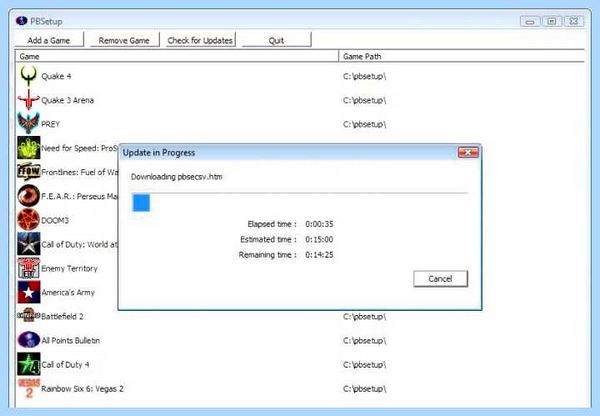Click the Call of Duty 4 icon

click(x=29, y=364)
